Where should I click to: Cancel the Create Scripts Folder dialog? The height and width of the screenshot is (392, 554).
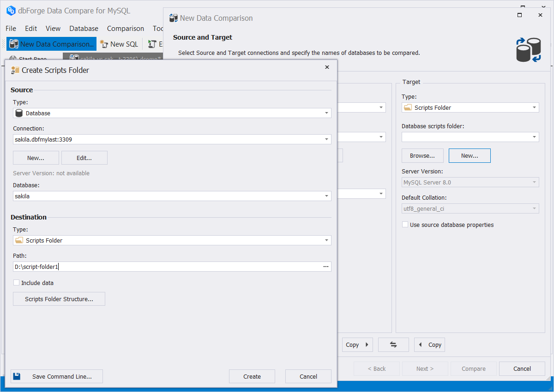coord(308,376)
